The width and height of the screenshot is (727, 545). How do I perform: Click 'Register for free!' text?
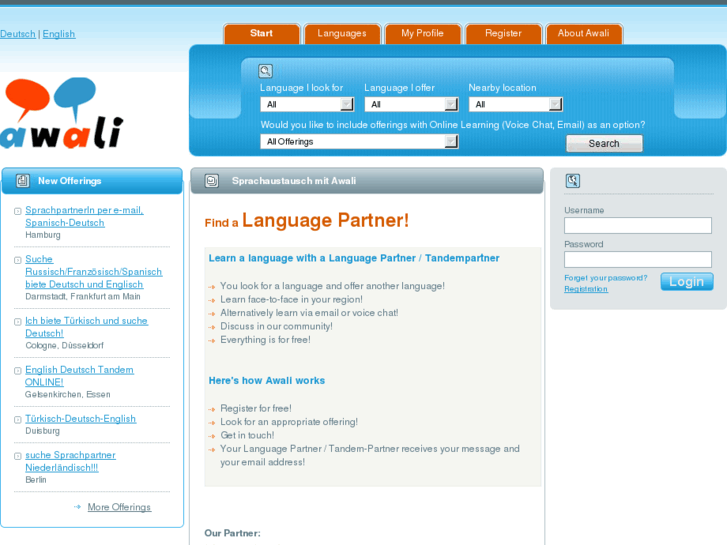tap(256, 409)
